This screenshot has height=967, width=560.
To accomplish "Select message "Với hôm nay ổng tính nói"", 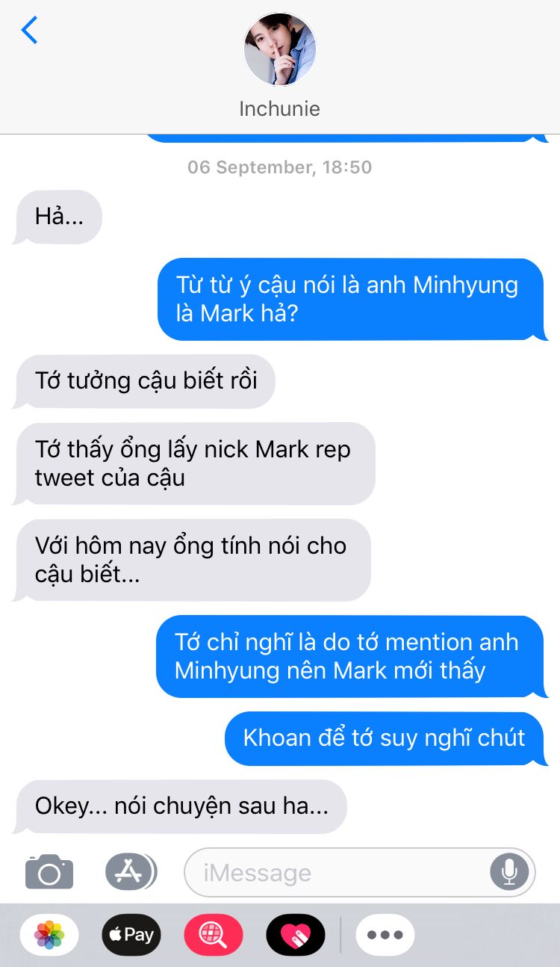I will click(x=191, y=560).
